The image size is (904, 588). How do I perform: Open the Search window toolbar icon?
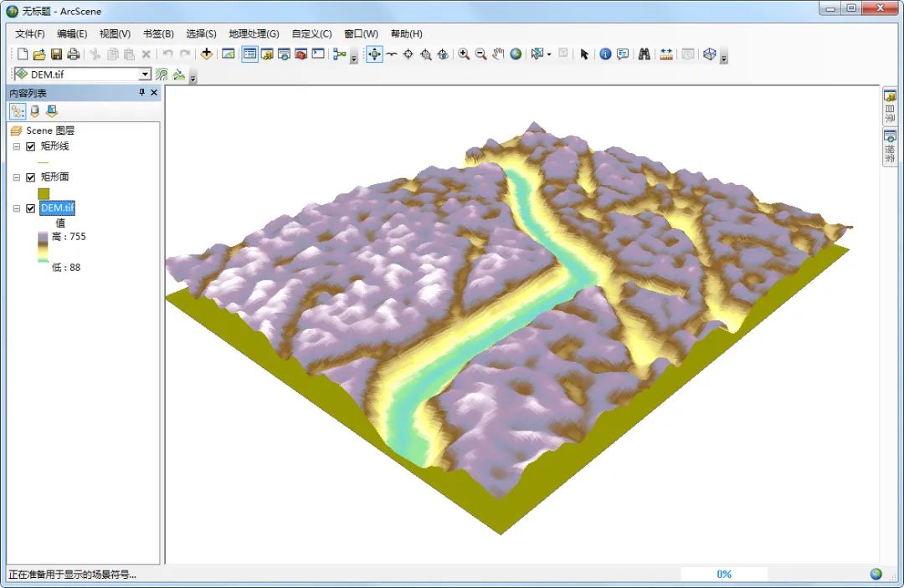[x=284, y=54]
